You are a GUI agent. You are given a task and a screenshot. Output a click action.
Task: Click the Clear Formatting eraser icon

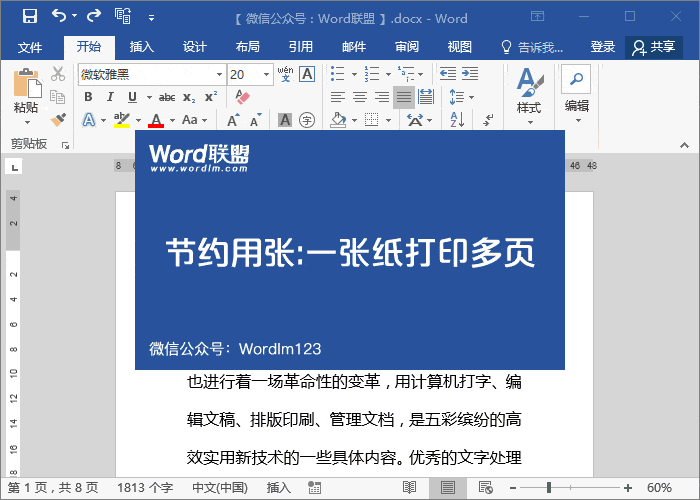[x=240, y=97]
